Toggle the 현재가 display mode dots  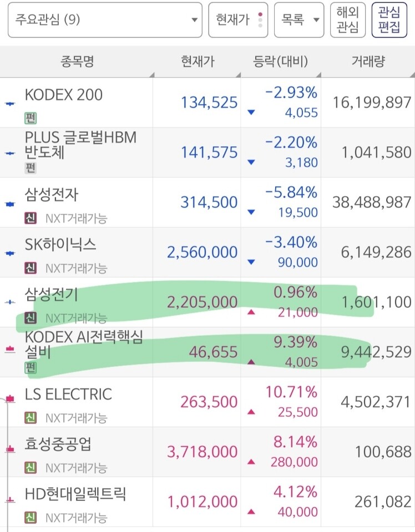click(260, 20)
